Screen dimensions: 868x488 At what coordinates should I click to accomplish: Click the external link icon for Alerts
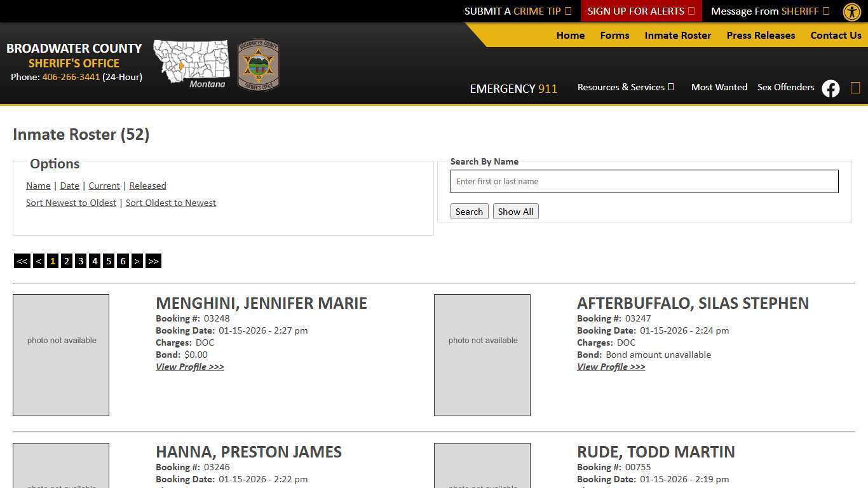690,11
